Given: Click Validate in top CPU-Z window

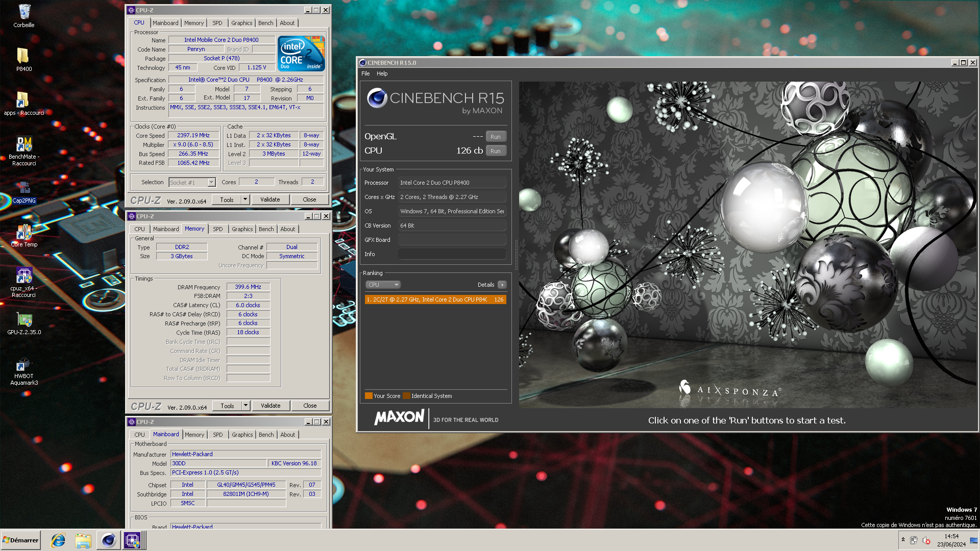Looking at the screenshot, I should 270,199.
